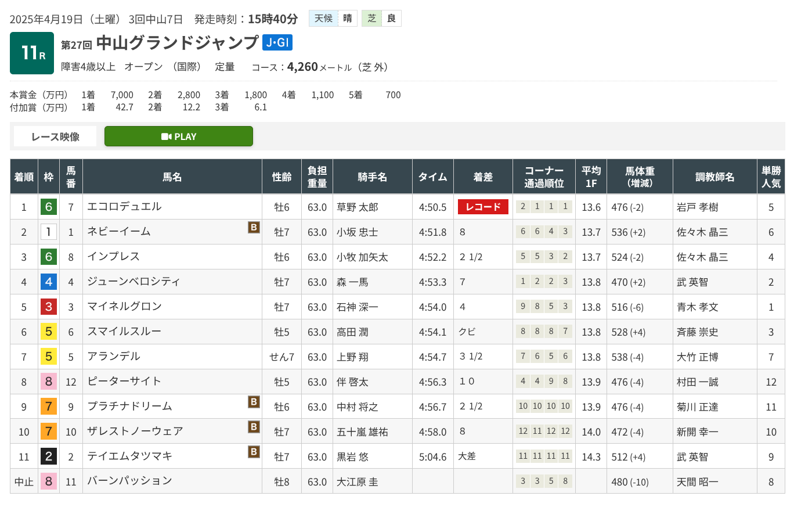Click the タイム column header
This screenshot has height=507, width=812.
(432, 177)
